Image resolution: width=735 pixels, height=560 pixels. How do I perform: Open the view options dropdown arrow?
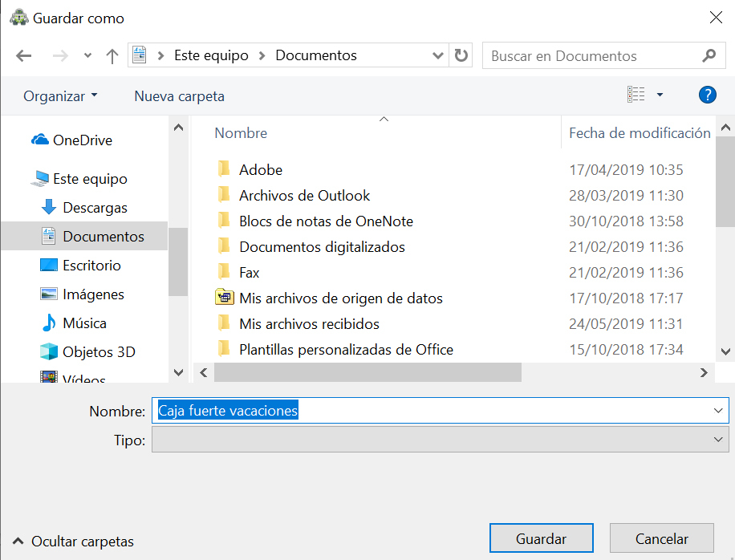[660, 95]
